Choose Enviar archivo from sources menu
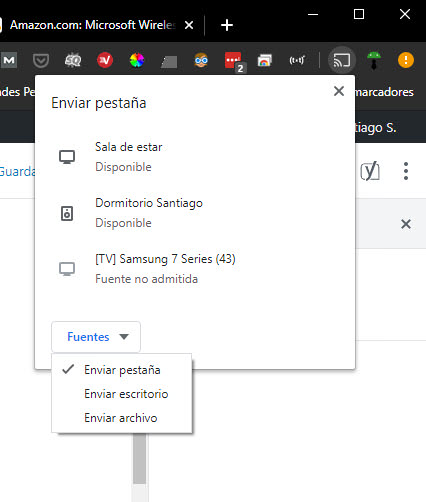Viewport: 426px width, 502px height. pos(122,418)
